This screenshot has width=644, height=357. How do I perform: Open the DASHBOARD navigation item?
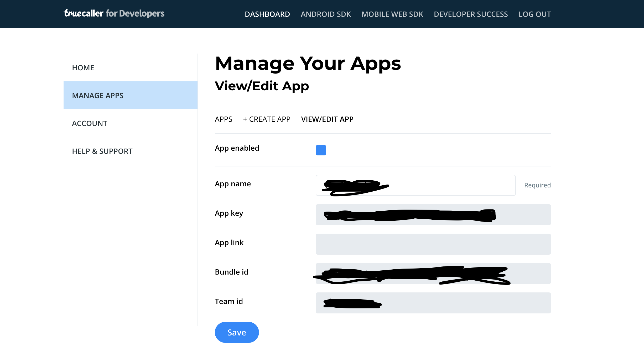coord(267,14)
